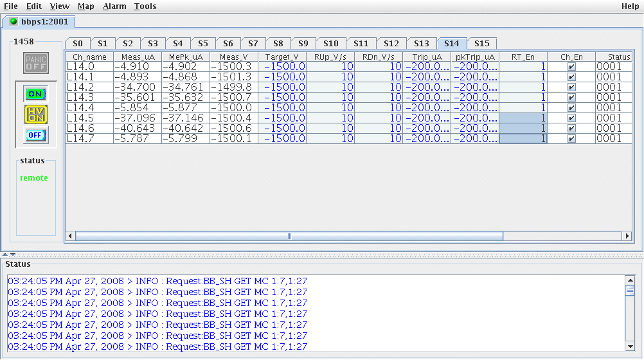Switch to slot tab S6

pos(228,44)
